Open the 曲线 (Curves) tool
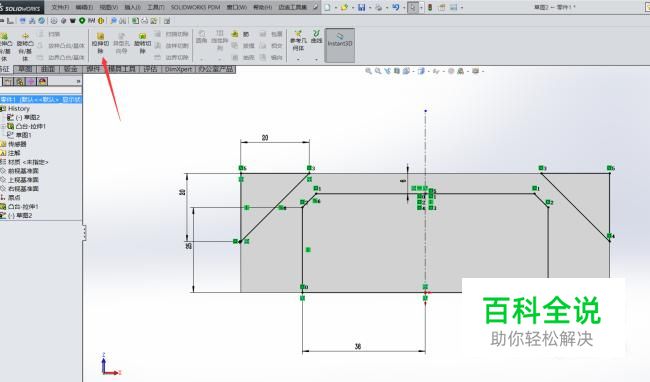This screenshot has height=382, width=650. pyautogui.click(x=316, y=37)
